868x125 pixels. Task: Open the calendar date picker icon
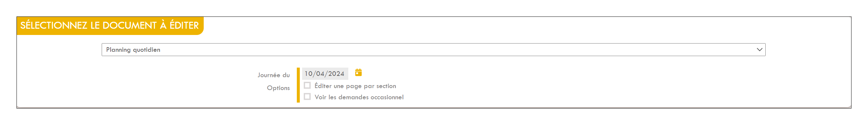(358, 73)
